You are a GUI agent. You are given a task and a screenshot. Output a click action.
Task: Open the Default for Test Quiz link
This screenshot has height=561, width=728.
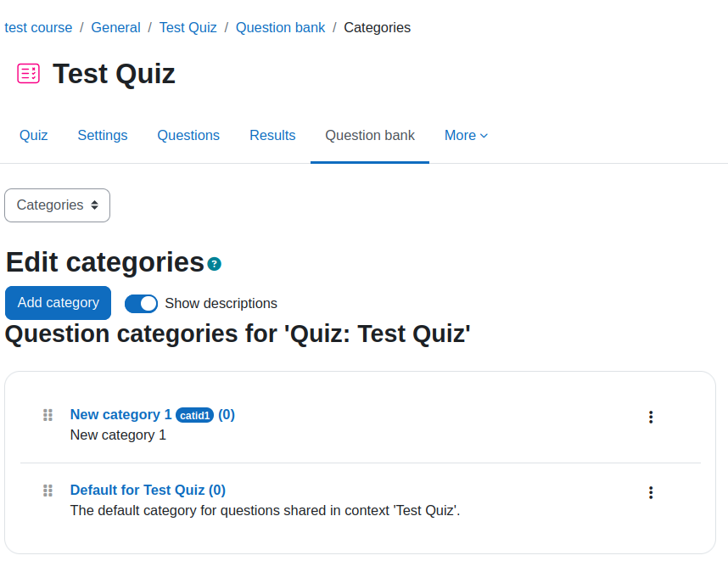(148, 491)
